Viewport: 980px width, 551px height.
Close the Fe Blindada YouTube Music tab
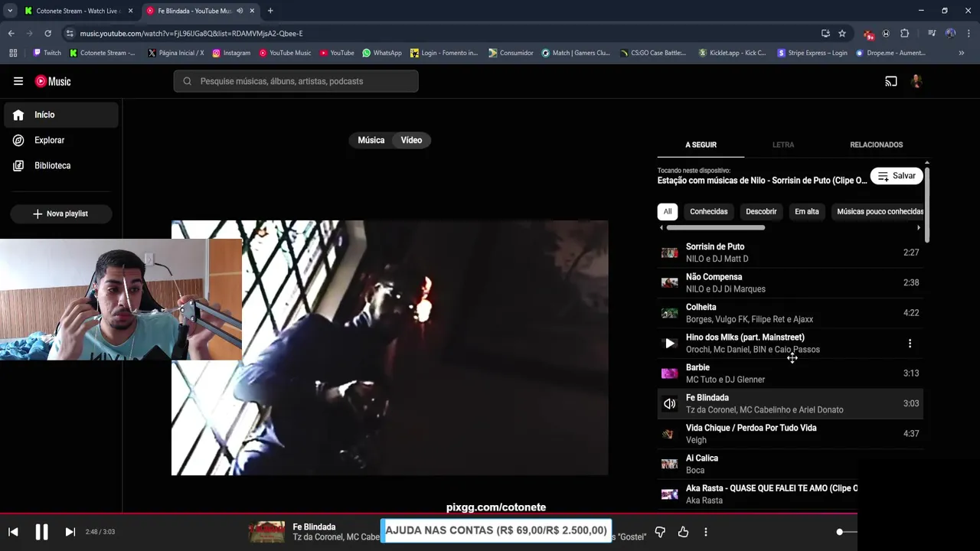(x=252, y=11)
